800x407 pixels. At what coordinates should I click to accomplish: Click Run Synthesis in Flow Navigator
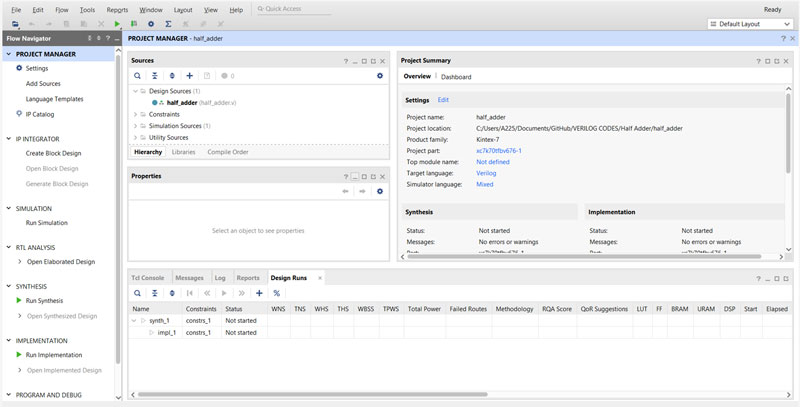point(44,301)
